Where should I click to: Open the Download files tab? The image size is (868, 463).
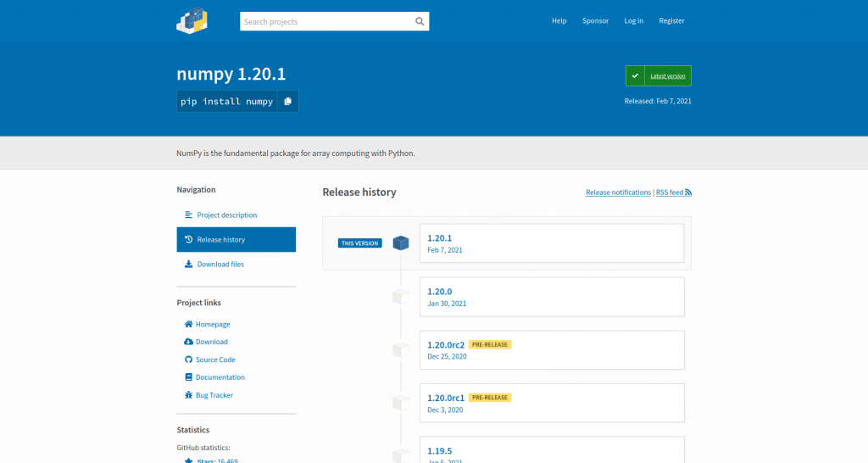220,265
